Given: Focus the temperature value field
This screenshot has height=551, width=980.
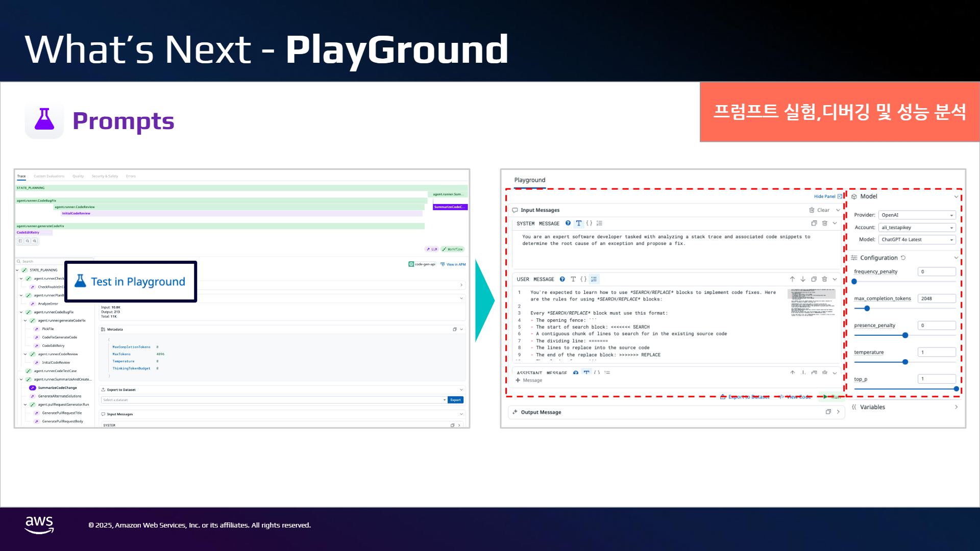Looking at the screenshot, I should (x=937, y=352).
